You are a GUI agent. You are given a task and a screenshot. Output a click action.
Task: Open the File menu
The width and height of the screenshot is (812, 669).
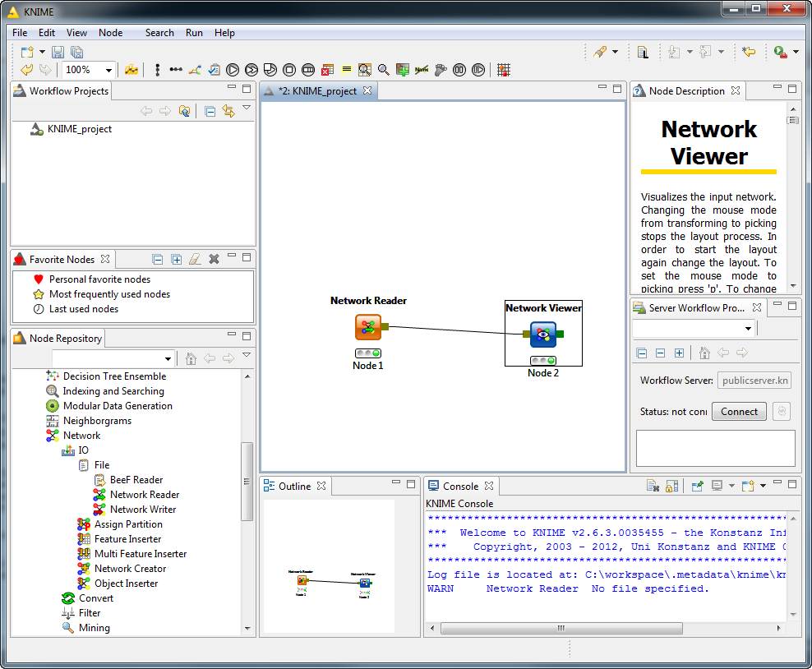(x=20, y=33)
